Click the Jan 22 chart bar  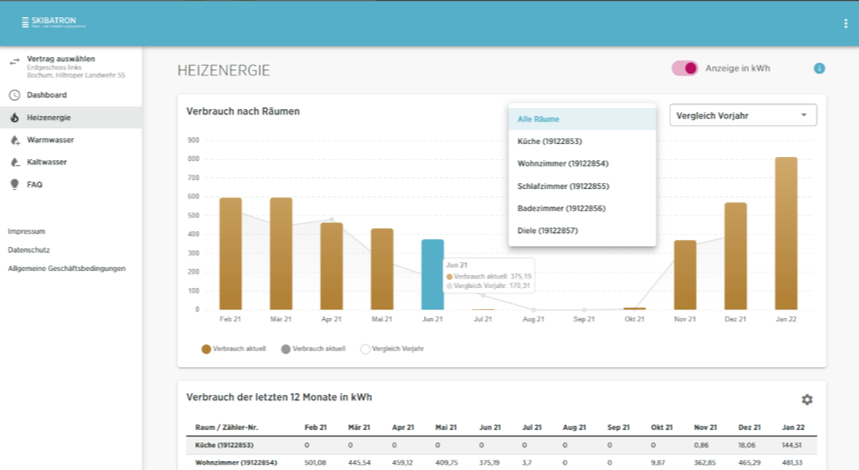pyautogui.click(x=786, y=233)
